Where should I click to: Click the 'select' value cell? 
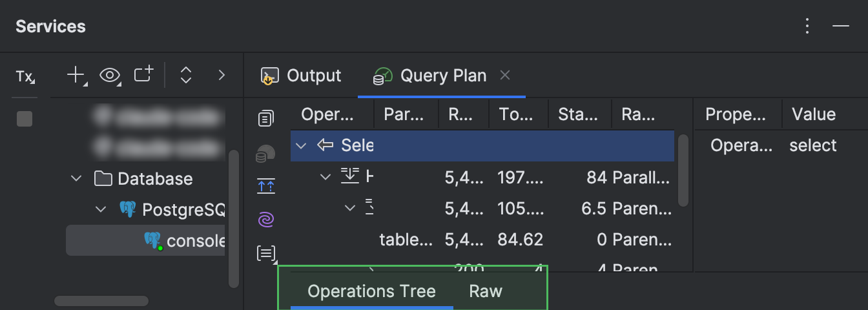click(812, 145)
